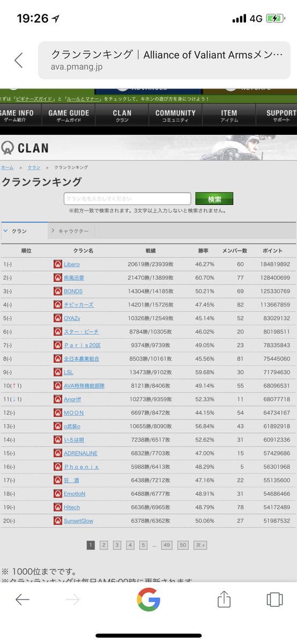Click the clan emblem next to AVA特殊精鋭部隊
The image size is (297, 644).
pyautogui.click(x=58, y=385)
